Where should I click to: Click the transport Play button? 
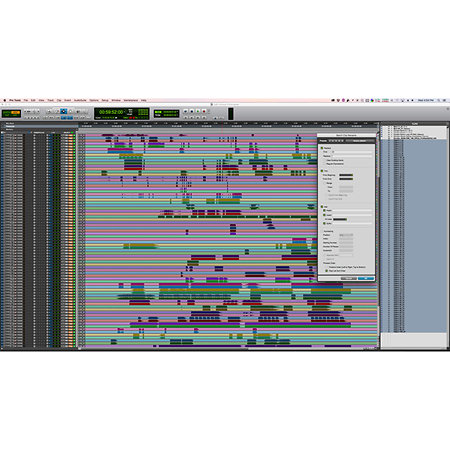198,111
